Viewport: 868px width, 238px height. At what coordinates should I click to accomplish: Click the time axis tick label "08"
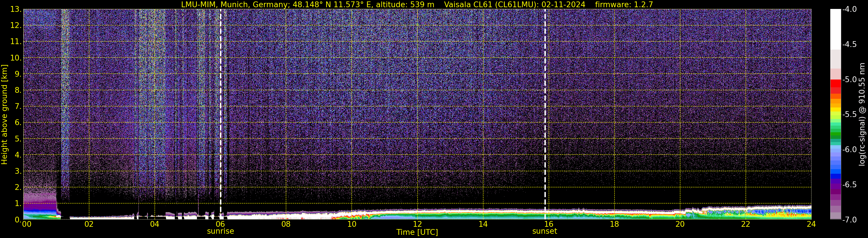pyautogui.click(x=286, y=224)
